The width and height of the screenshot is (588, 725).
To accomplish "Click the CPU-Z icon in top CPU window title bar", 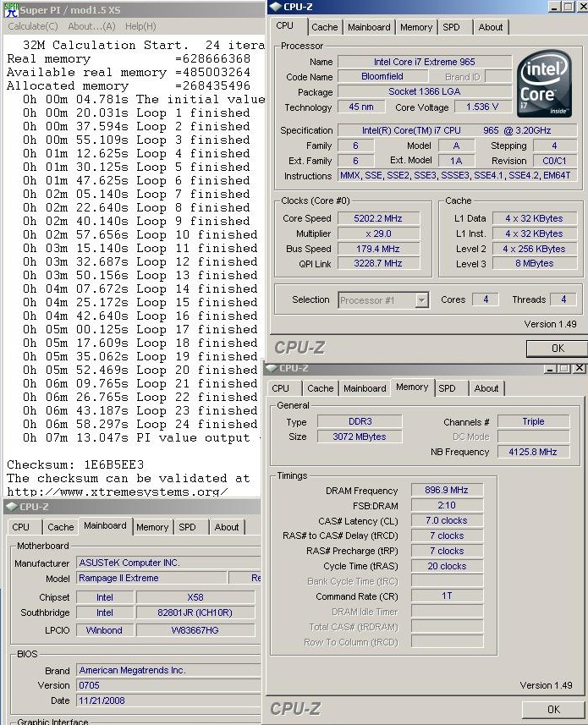I will [x=275, y=7].
